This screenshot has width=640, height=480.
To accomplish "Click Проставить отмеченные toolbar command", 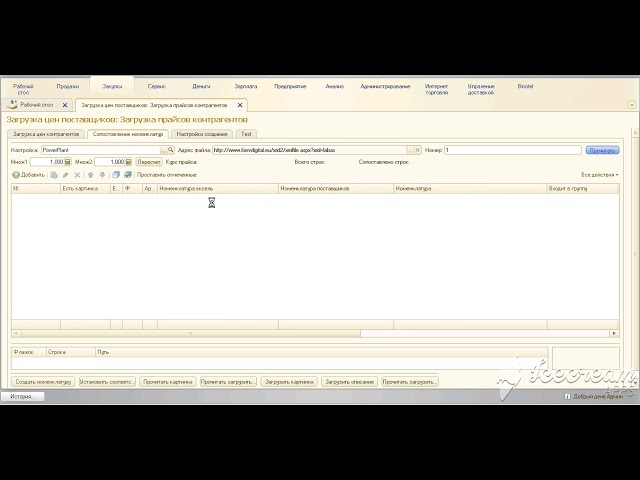I will point(167,175).
